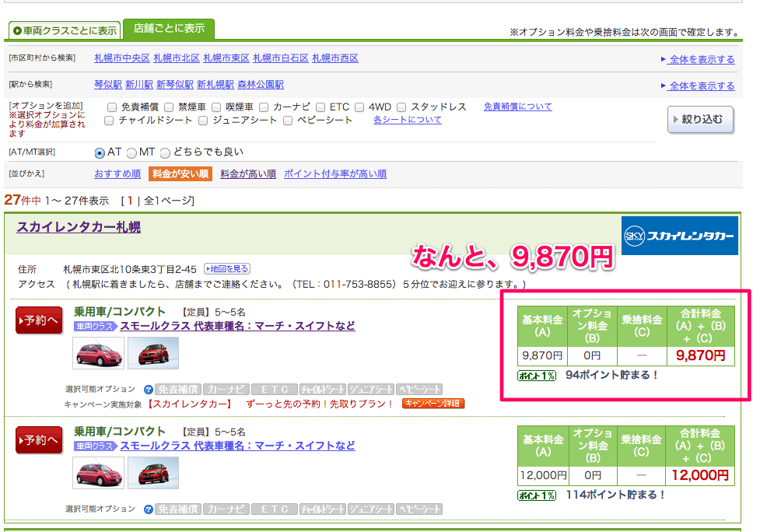Click ポイント1% badge beside 94ポイント
The height and width of the screenshot is (532, 760).
537,376
